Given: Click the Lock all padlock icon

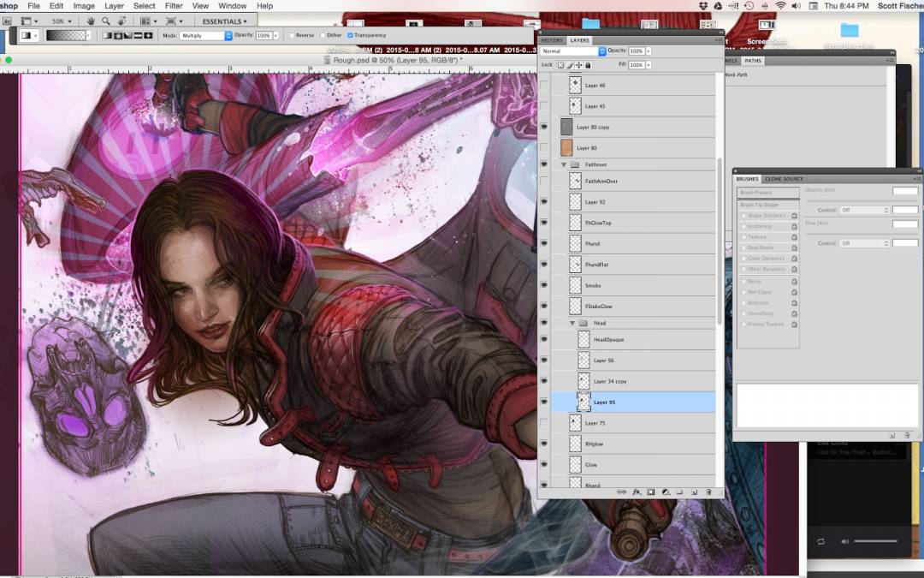Looking at the screenshot, I should point(588,65).
